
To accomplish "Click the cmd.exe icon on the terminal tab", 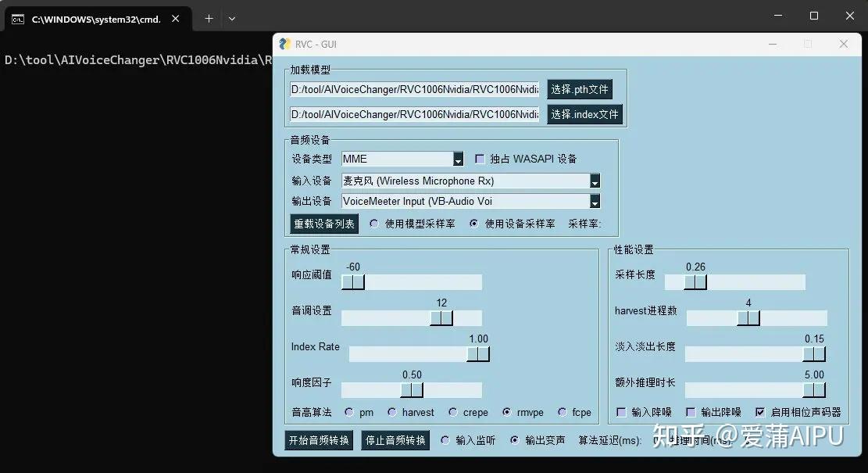I will pyautogui.click(x=17, y=18).
